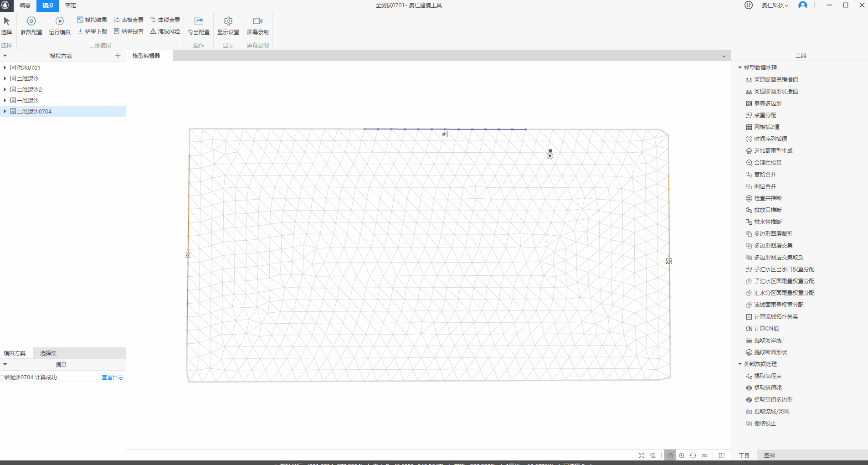Click the fit-to-extent icon in bottom toolbar
The image size is (868, 465).
click(x=642, y=455)
